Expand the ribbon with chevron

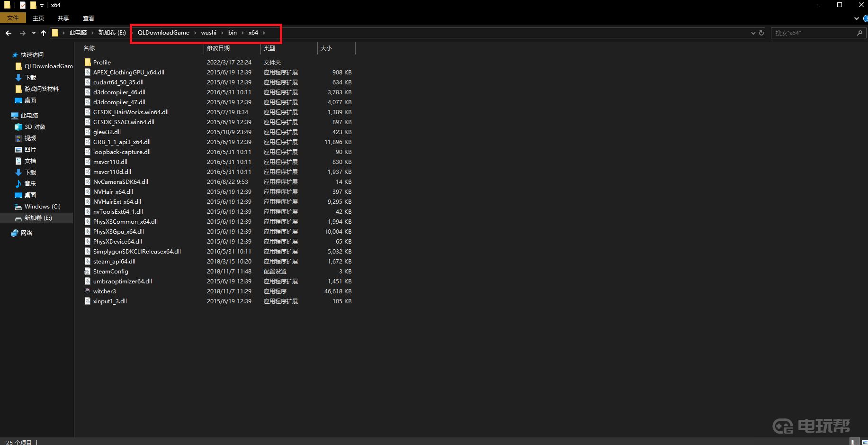(856, 18)
